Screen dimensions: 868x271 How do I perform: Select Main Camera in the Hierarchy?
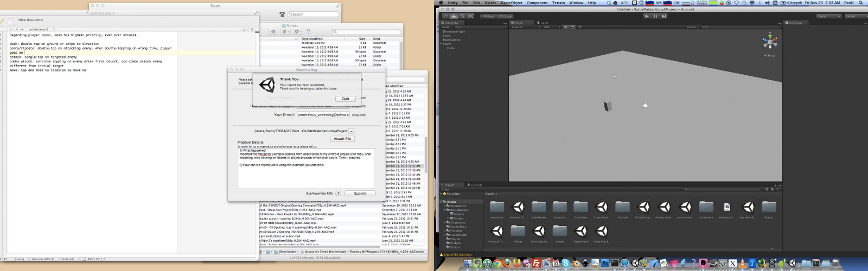coord(452,40)
